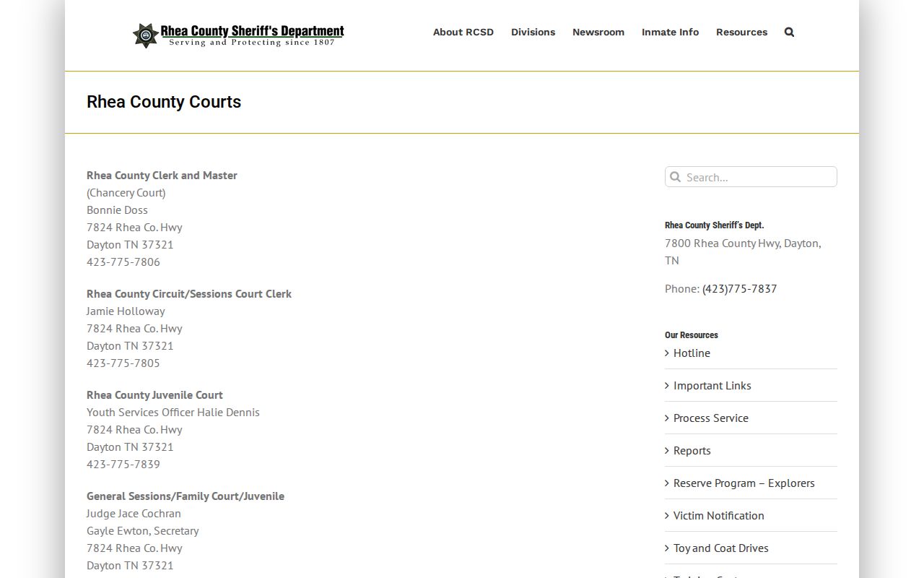Select General Sessions/Family Court/Juvenile heading
This screenshot has height=578, width=924.
pos(186,496)
